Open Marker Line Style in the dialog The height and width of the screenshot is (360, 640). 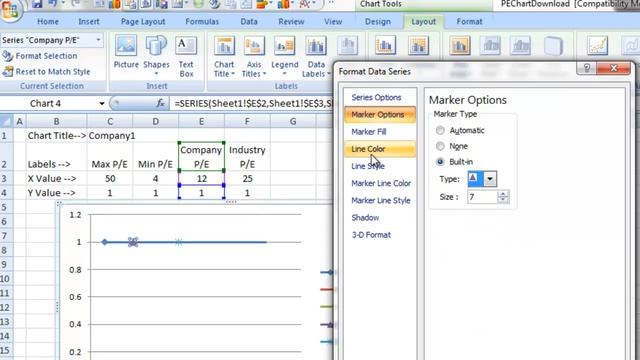[x=381, y=200]
